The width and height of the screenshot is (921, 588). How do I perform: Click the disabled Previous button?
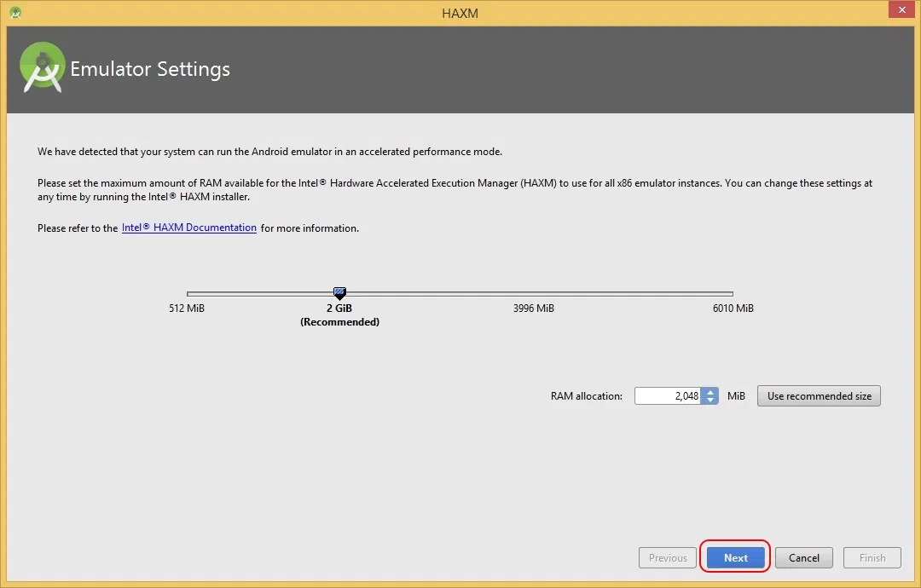pyautogui.click(x=668, y=557)
